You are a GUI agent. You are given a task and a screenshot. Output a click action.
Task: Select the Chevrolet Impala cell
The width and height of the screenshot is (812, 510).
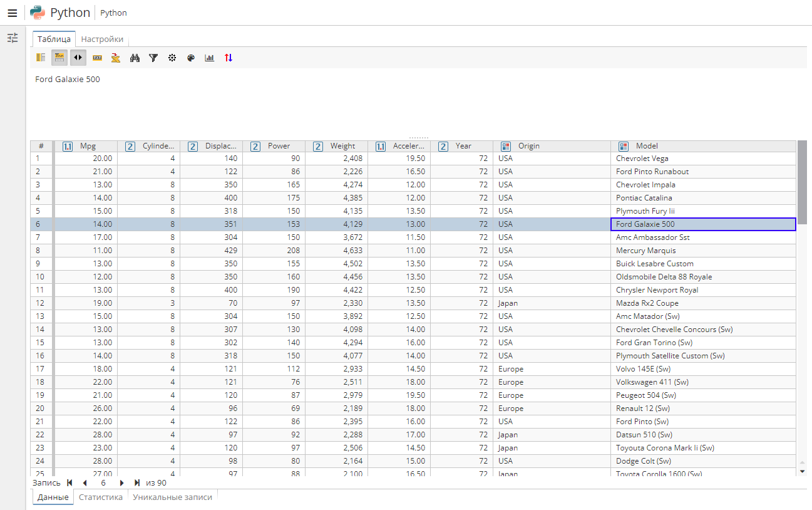pyautogui.click(x=704, y=185)
